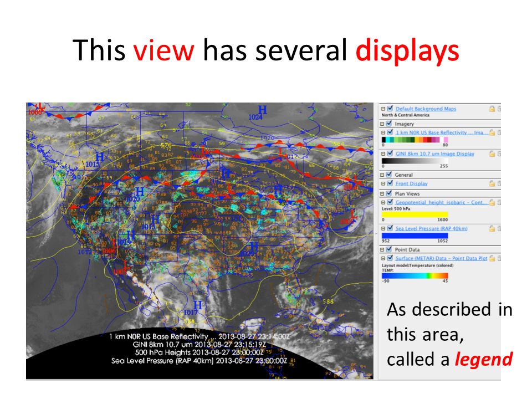Image resolution: width=532 pixels, height=399 pixels.
Task: Open the Front Display link
Action: [411, 184]
